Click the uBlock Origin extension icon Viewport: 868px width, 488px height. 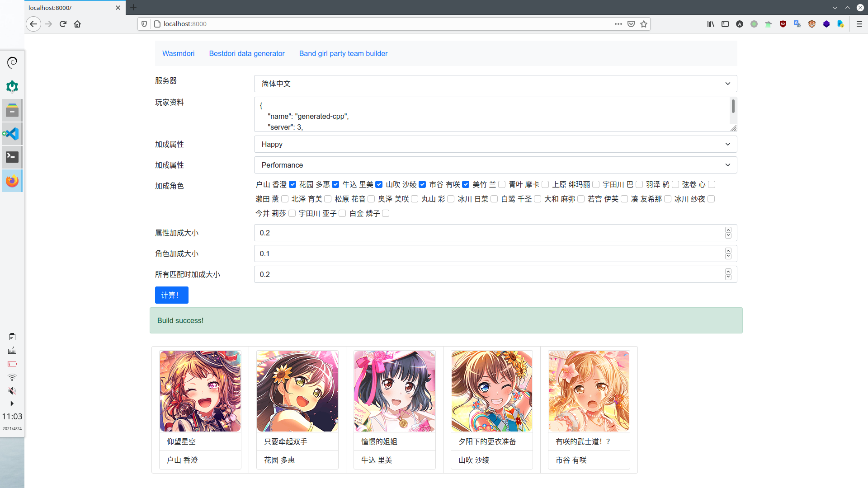coord(783,24)
